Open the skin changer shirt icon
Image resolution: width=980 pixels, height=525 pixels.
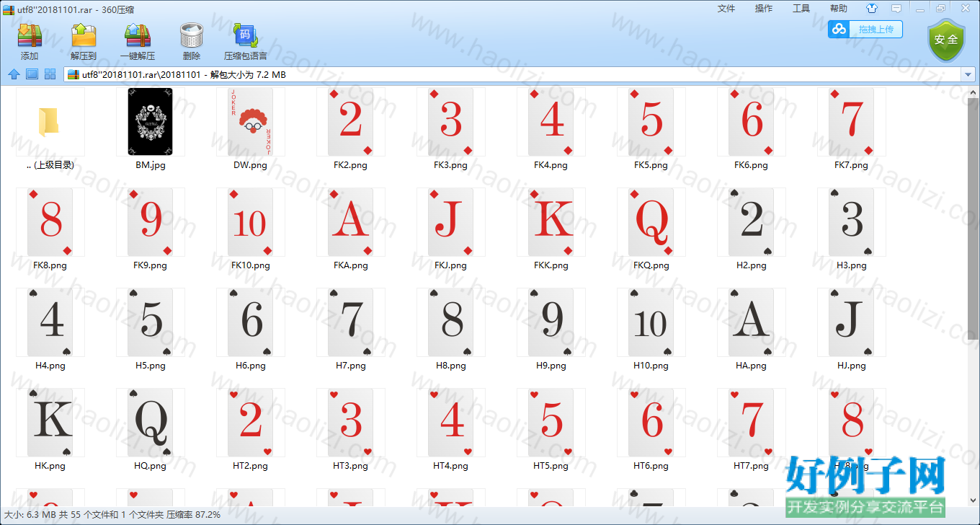click(x=873, y=9)
